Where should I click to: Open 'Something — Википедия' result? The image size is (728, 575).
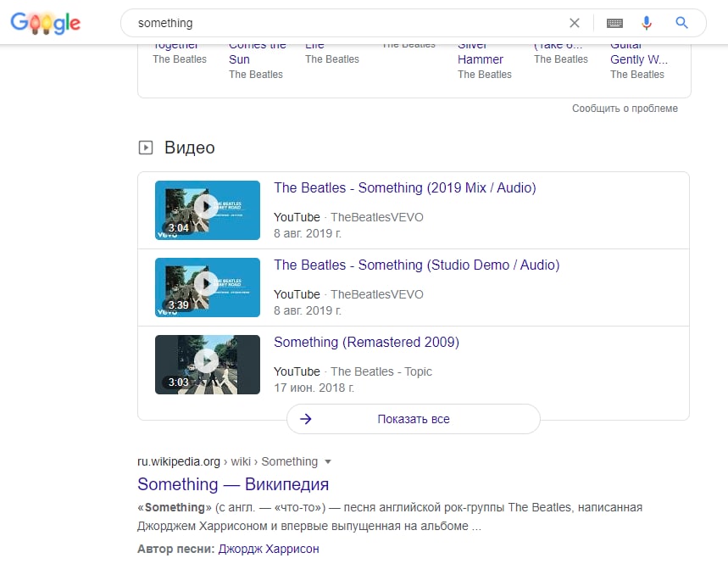(x=233, y=484)
